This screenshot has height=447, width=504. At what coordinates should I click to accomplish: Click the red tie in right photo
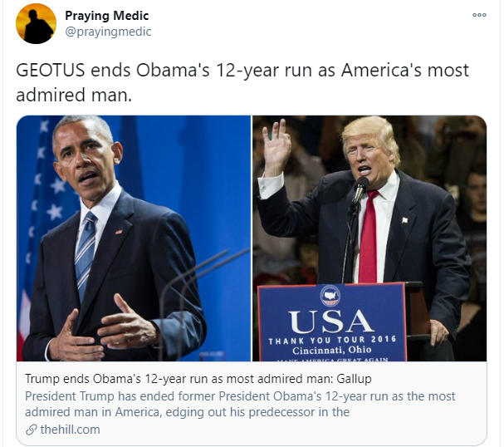tap(369, 238)
